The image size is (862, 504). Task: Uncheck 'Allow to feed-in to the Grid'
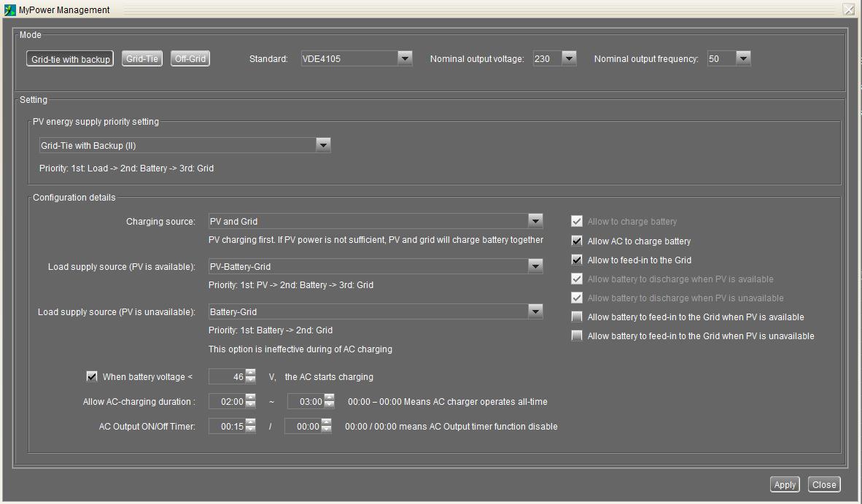pyautogui.click(x=577, y=260)
